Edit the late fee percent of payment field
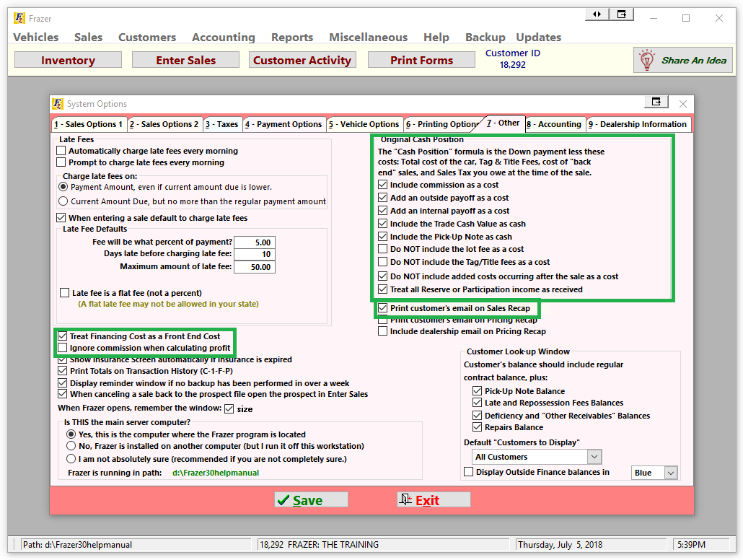The width and height of the screenshot is (743, 560). 255,242
